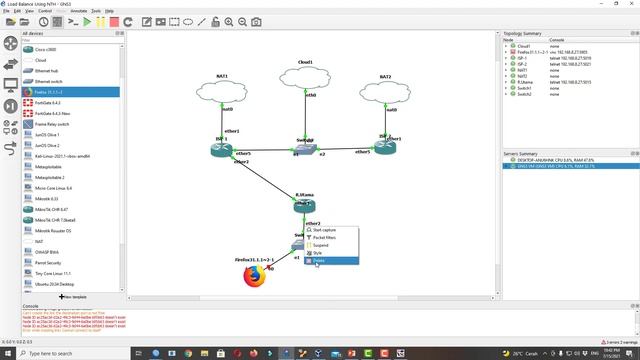Choose Packet filters from context menu

click(332, 238)
